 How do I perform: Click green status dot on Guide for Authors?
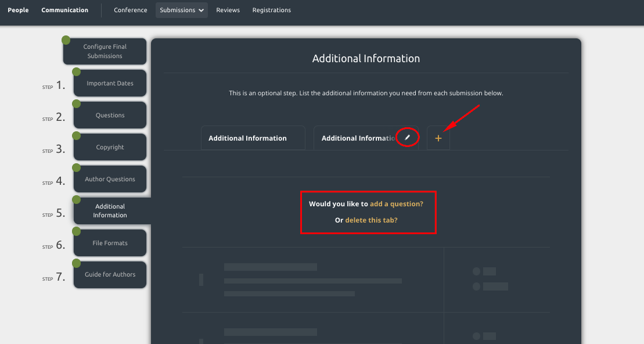(x=76, y=263)
